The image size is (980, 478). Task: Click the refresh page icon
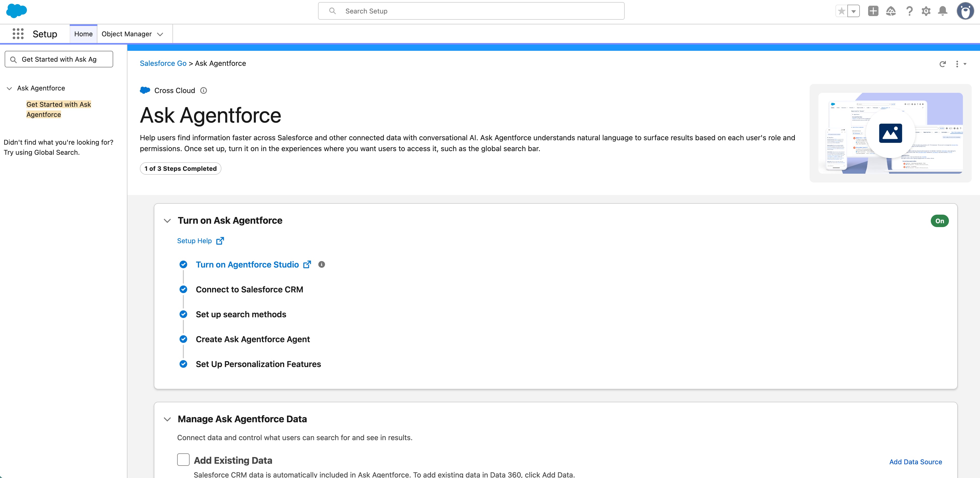942,64
